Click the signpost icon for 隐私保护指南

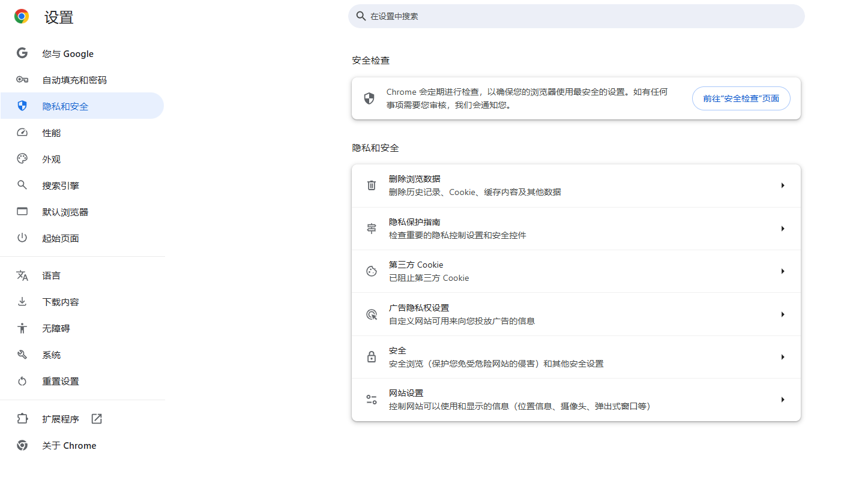point(372,229)
